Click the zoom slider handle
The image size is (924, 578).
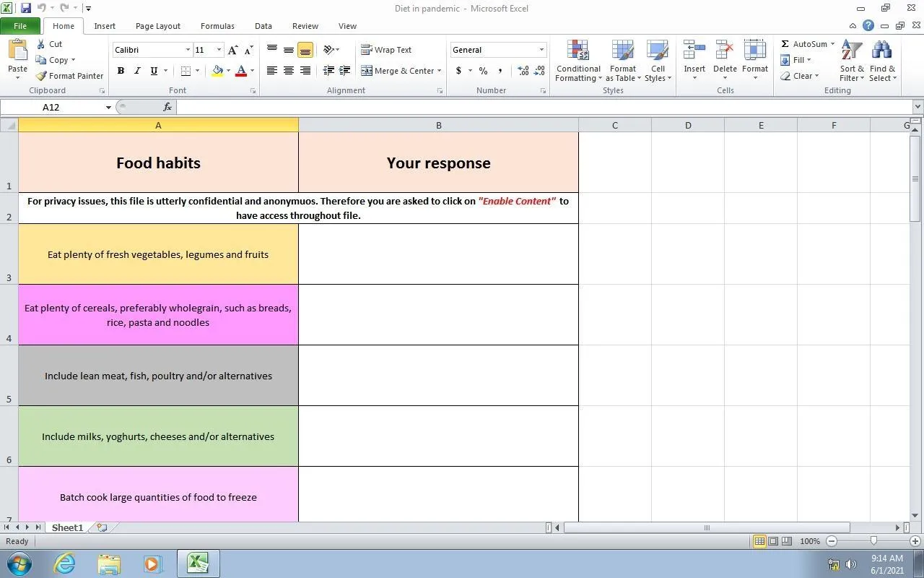(x=873, y=541)
